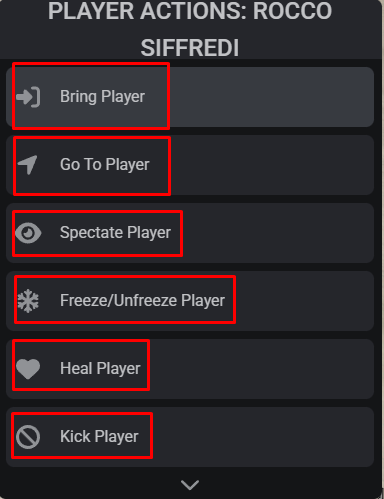This screenshot has width=384, height=499.
Task: Select the "Kick Player" text label
Action: click(x=99, y=436)
